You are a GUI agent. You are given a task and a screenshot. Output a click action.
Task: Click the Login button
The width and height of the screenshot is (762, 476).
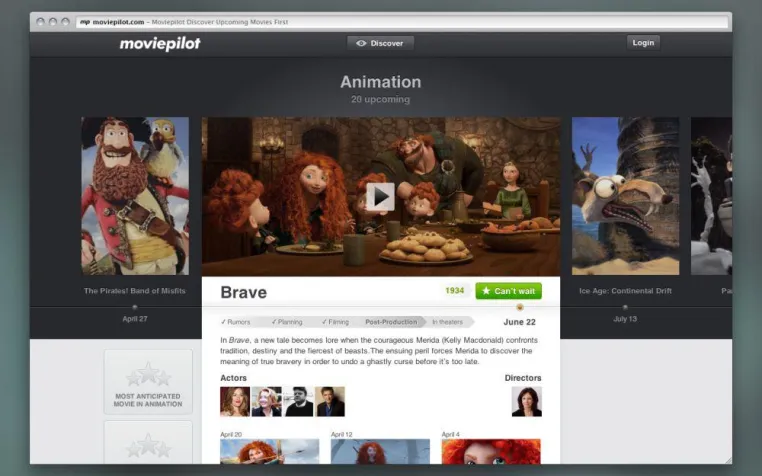643,43
